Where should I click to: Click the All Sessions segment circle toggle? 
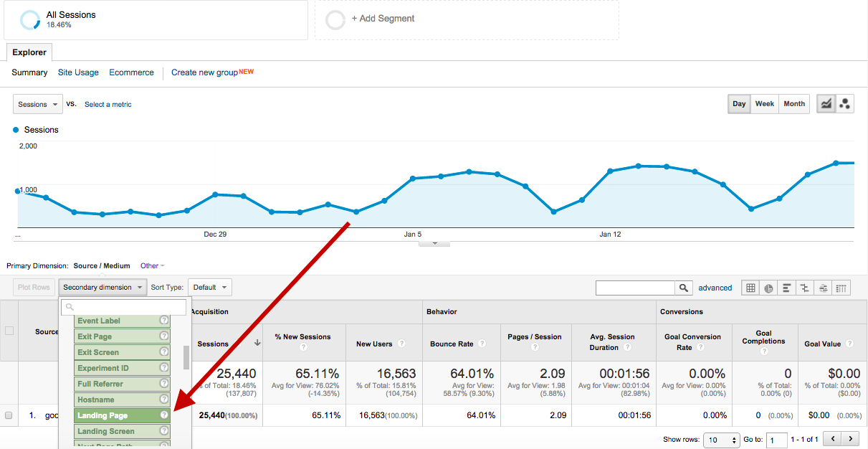29,18
